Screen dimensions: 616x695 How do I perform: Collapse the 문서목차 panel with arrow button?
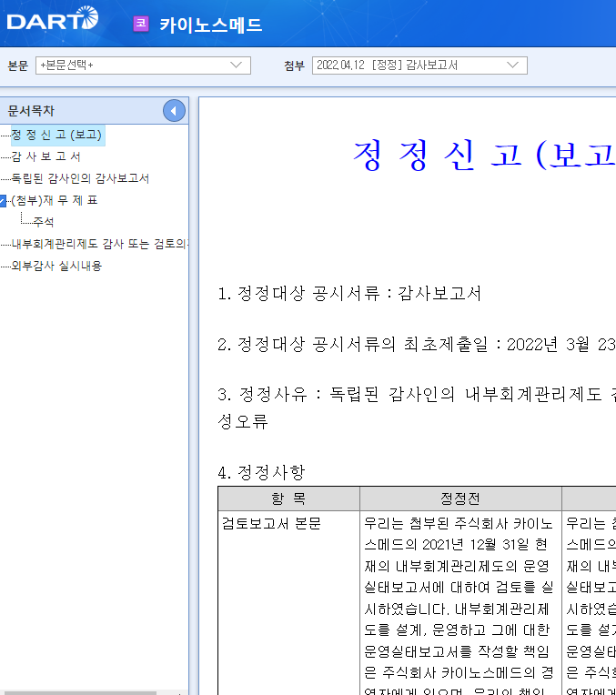pyautogui.click(x=174, y=111)
